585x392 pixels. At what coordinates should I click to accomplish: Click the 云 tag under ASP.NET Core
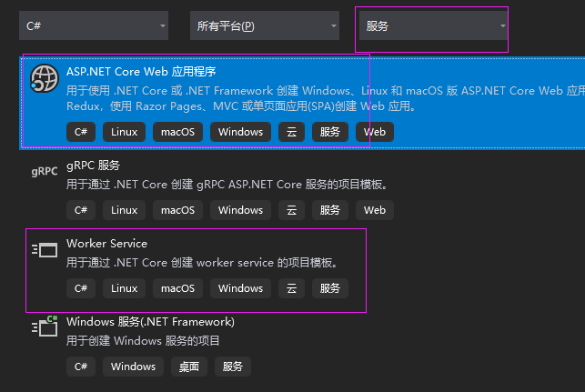tap(292, 132)
